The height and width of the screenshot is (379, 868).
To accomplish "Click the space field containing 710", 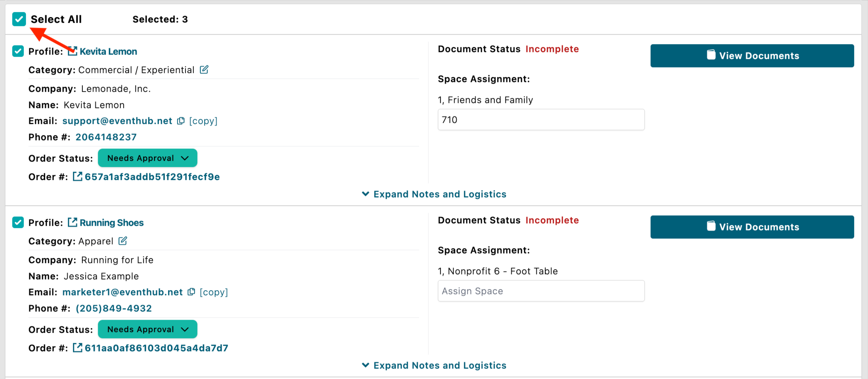I will tap(541, 120).
